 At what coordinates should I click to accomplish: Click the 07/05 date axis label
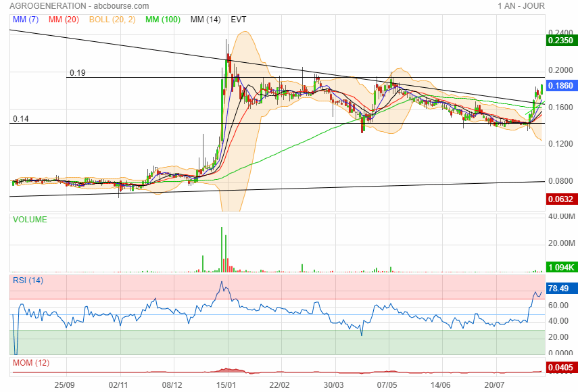coord(387,385)
